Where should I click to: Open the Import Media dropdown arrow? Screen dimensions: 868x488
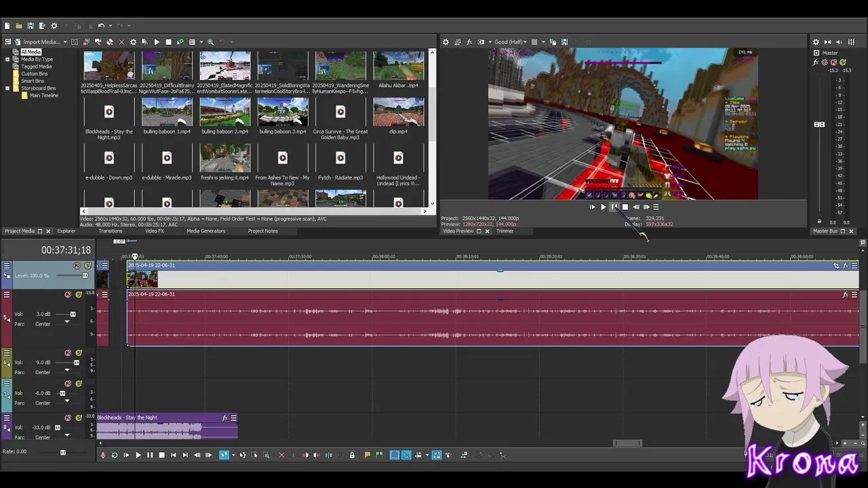coord(65,42)
